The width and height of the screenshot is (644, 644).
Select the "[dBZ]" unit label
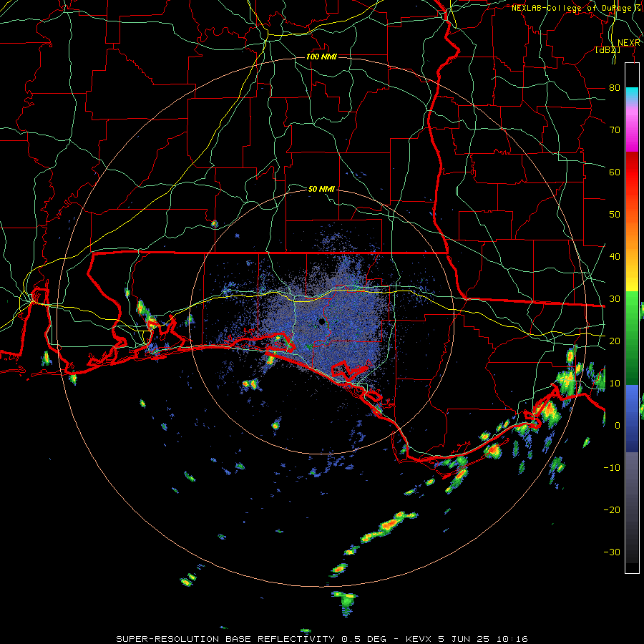608,50
